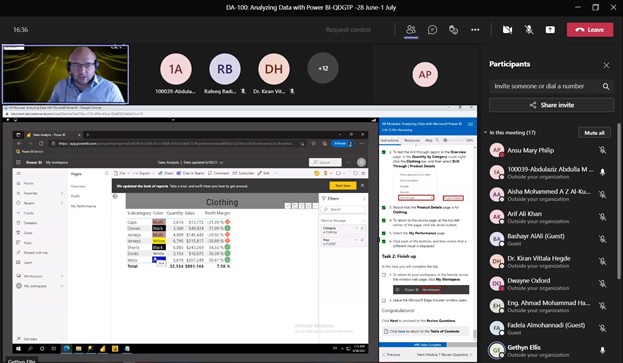The width and height of the screenshot is (623, 363).
Task: Click Ansu Mary Philip's muted mic icon
Action: [602, 150]
